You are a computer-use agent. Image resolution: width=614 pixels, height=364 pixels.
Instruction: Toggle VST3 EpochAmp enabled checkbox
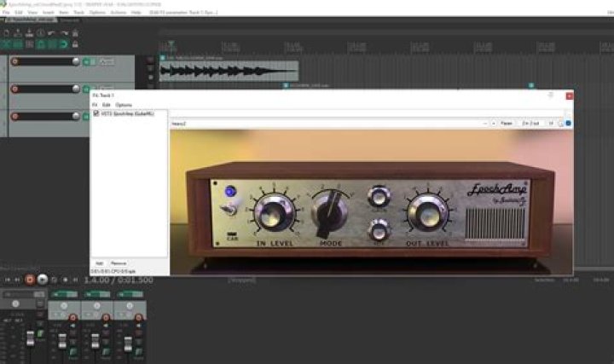pos(96,113)
